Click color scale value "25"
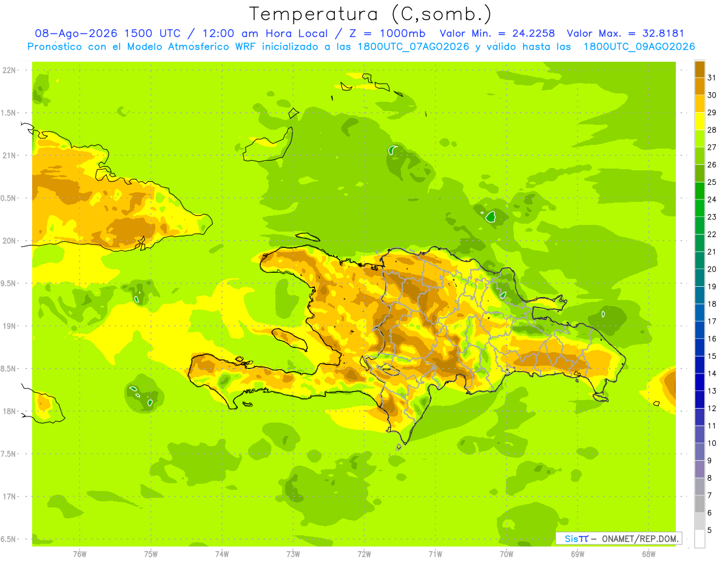Image resolution: width=728 pixels, height=562 pixels. pos(712,182)
